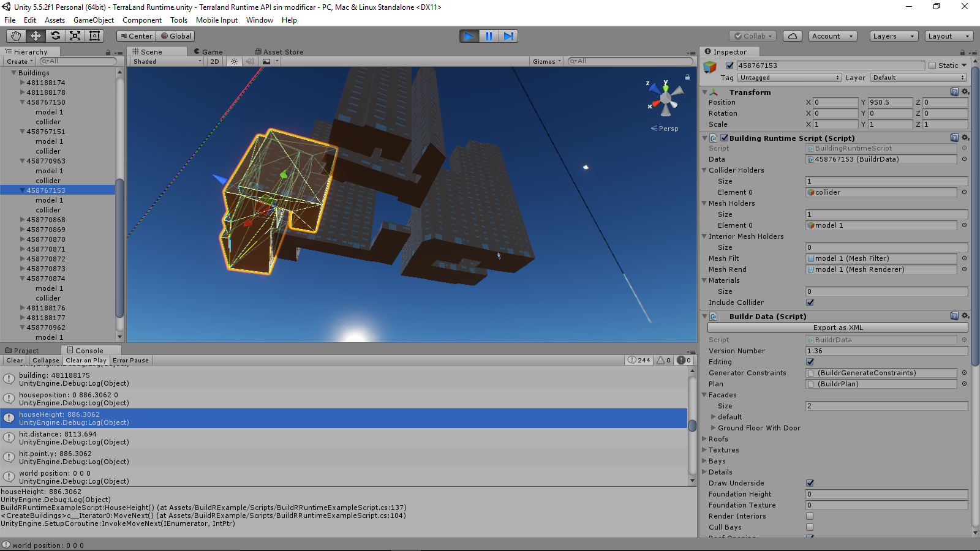Expand hierarchy item 458770868
The image size is (980, 551).
[x=23, y=220]
